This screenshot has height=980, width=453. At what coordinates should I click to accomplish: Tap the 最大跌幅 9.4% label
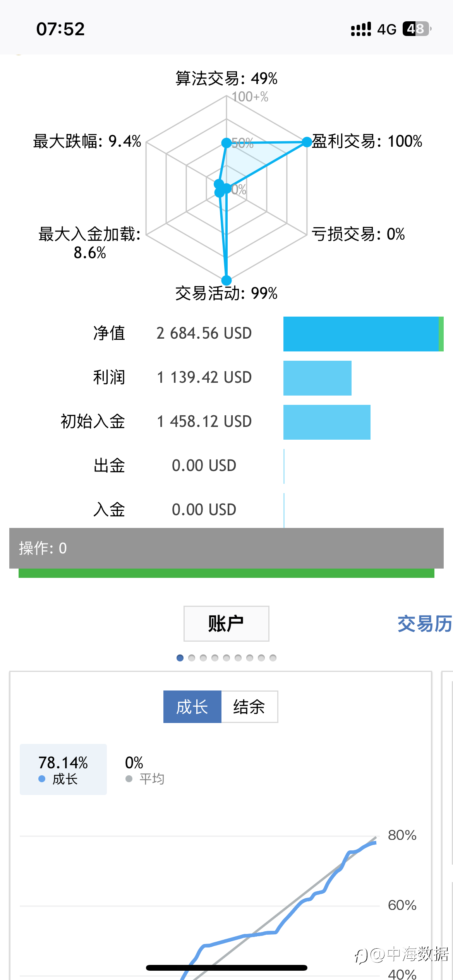(87, 141)
